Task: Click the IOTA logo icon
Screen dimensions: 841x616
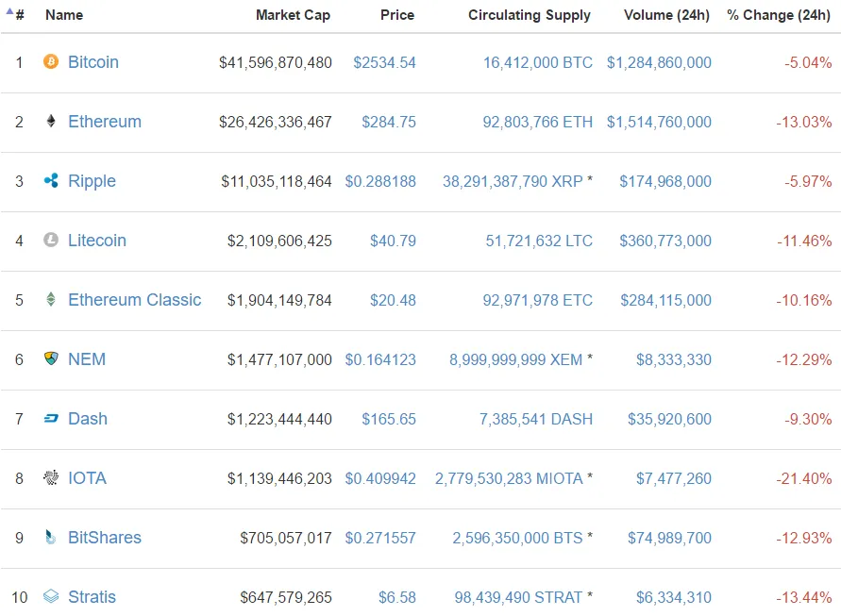Action: click(51, 477)
